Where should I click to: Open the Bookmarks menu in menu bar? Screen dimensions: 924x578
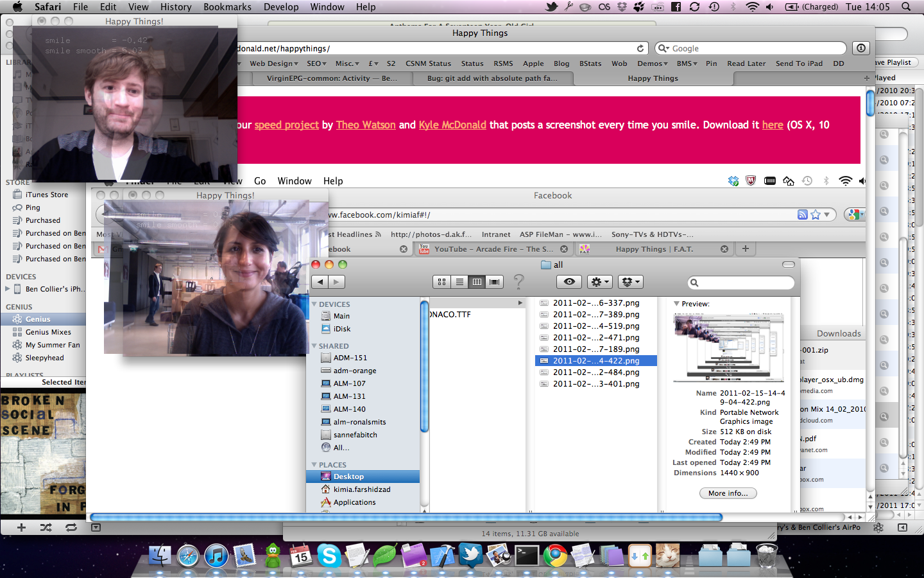click(227, 7)
